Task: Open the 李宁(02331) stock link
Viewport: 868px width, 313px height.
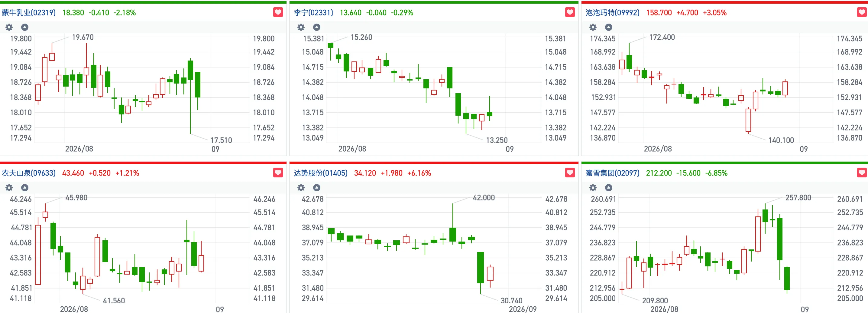Action: tap(313, 13)
